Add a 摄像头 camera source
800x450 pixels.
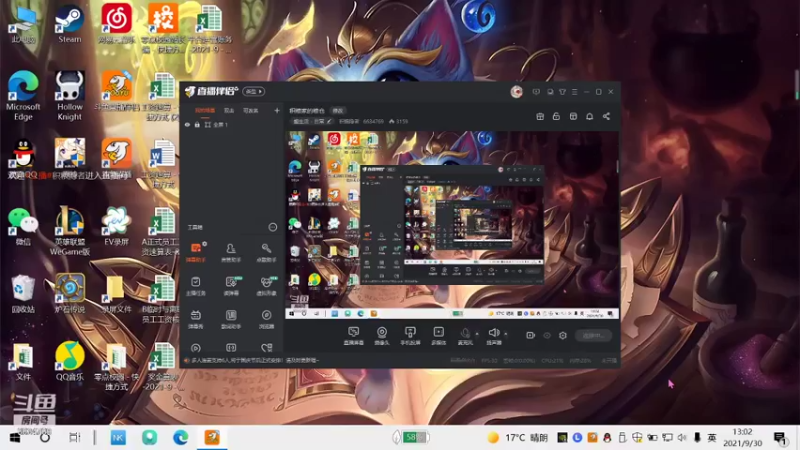click(382, 336)
